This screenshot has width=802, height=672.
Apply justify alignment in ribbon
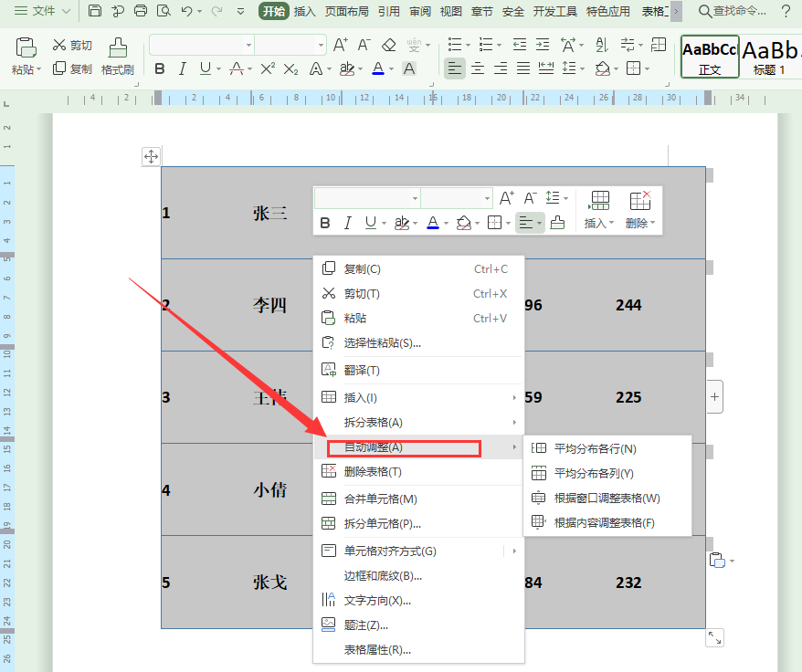click(x=523, y=68)
